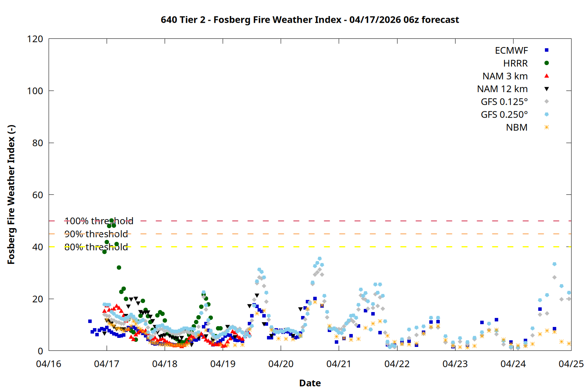Click the green HRRR legend circle marker
Screen dimensions: 588x392
click(546, 63)
